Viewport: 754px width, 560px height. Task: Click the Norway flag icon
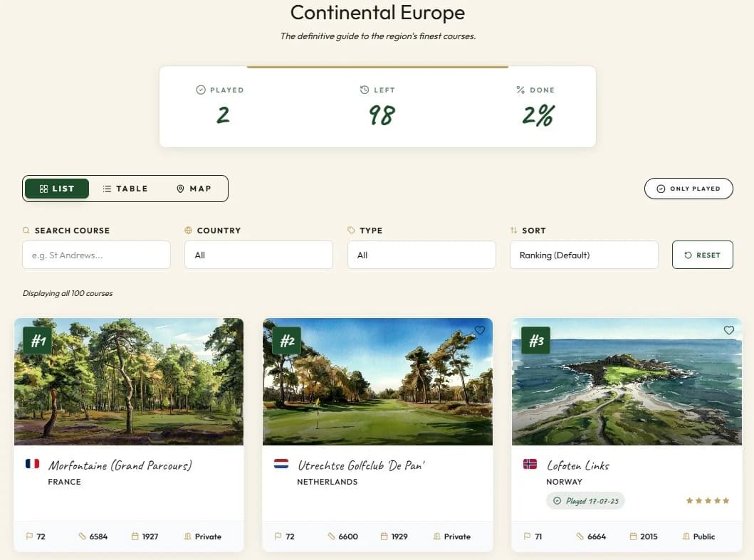point(530,464)
